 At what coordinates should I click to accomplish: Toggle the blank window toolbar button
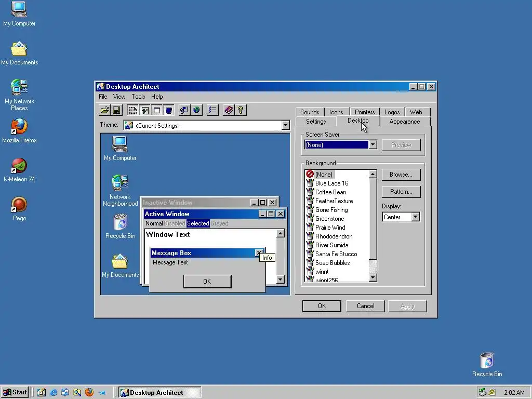click(157, 110)
